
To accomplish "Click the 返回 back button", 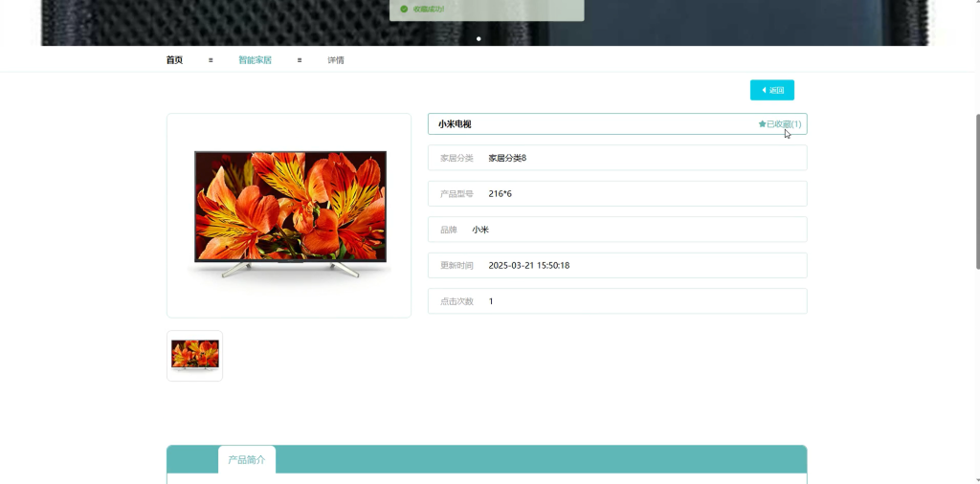I will pos(772,90).
